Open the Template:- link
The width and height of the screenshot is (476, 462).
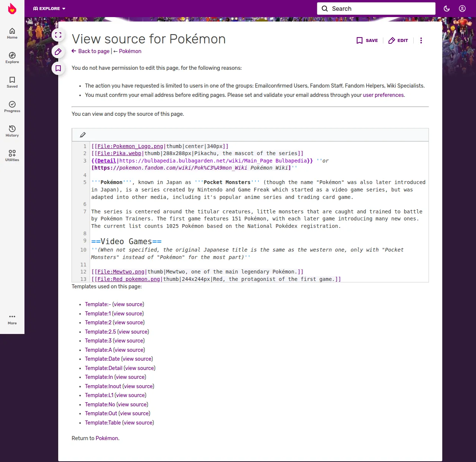pos(98,304)
